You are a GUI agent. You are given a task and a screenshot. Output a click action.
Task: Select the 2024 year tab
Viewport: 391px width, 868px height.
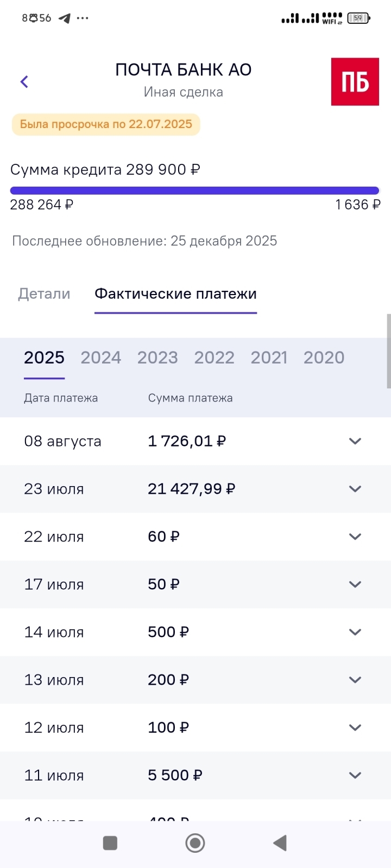101,358
